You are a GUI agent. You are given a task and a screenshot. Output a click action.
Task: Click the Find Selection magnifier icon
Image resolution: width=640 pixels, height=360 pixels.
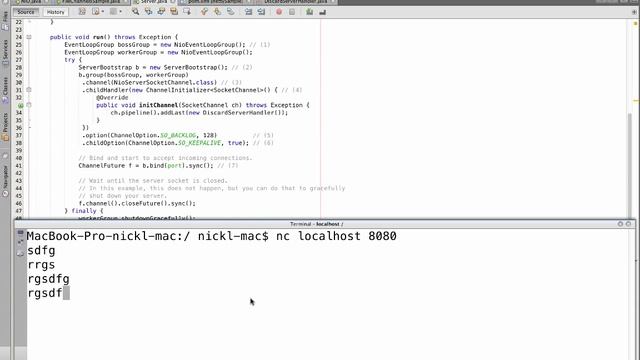click(x=135, y=12)
